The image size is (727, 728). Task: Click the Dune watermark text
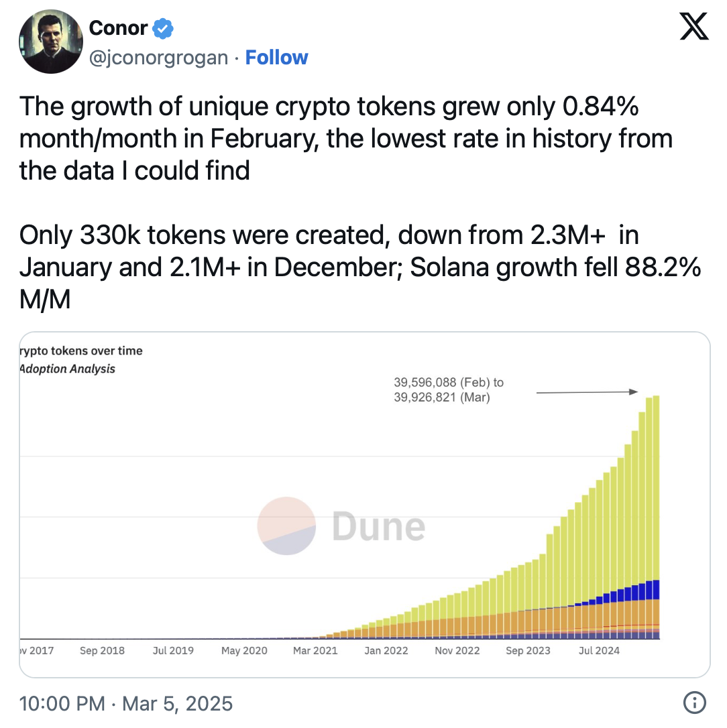coord(379,526)
